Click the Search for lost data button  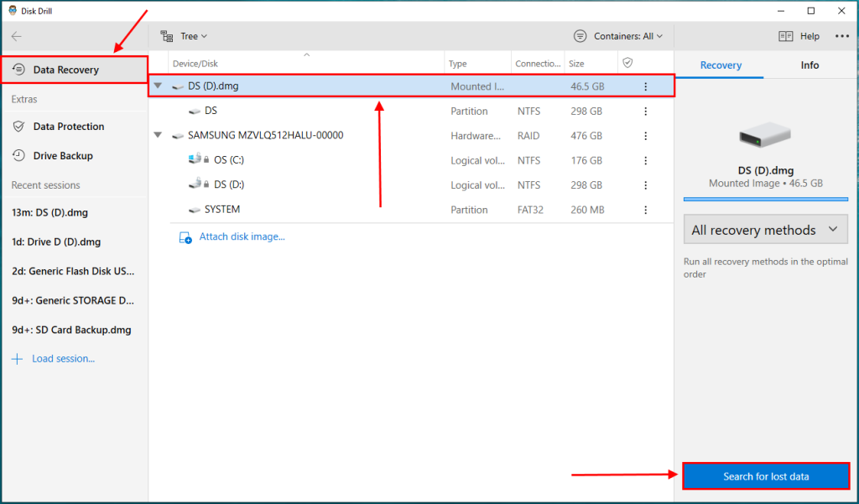pos(765,475)
